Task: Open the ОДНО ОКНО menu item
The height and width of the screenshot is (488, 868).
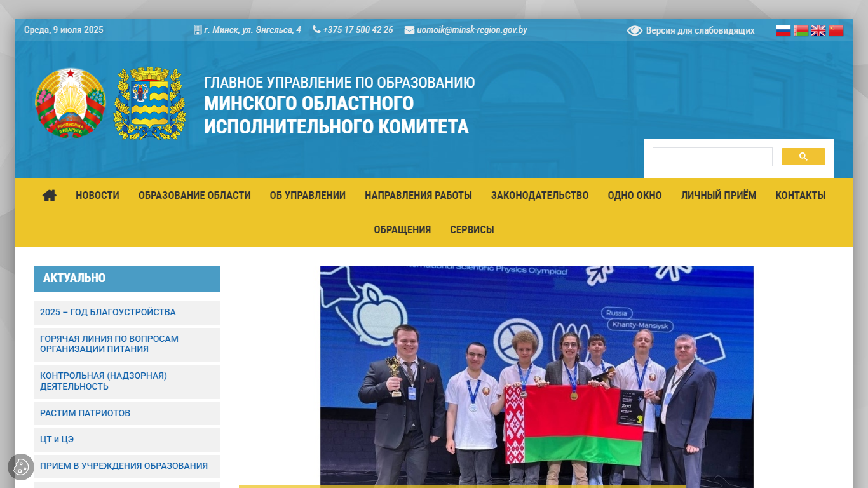Action: [635, 196]
